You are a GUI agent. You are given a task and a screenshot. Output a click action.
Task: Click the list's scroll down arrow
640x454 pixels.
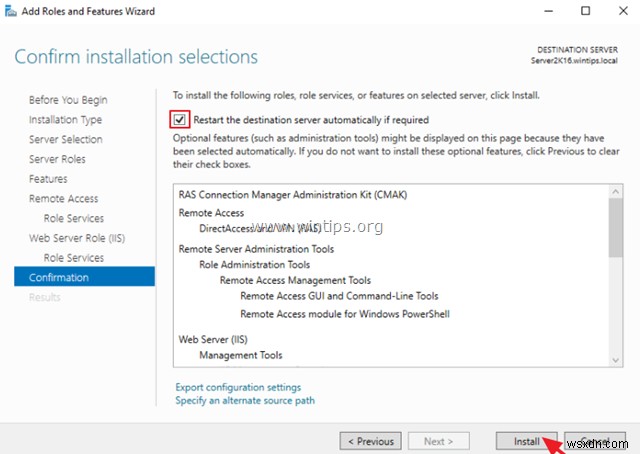(x=615, y=358)
